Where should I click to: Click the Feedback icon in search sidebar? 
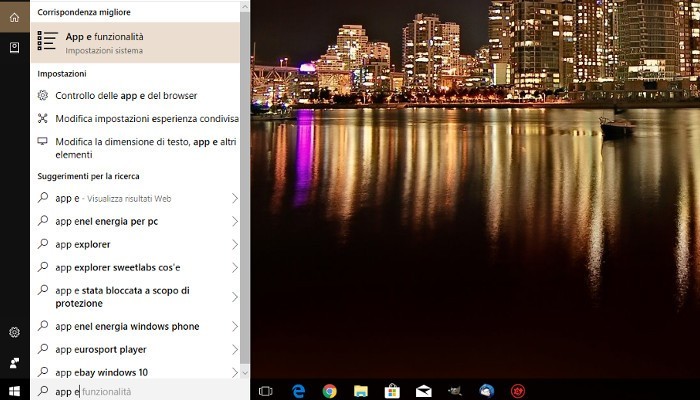tap(14, 362)
